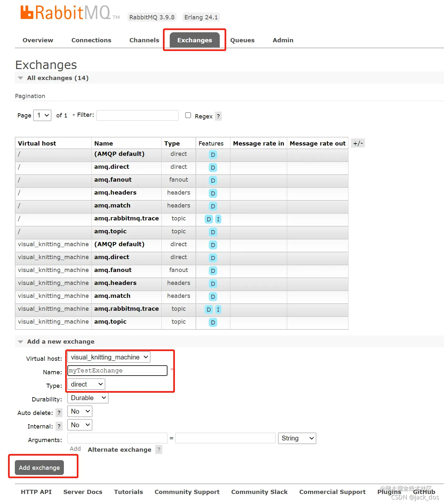The height and width of the screenshot is (504, 444).
Task: Open amq.fanout exchange on host /
Action: click(x=113, y=180)
